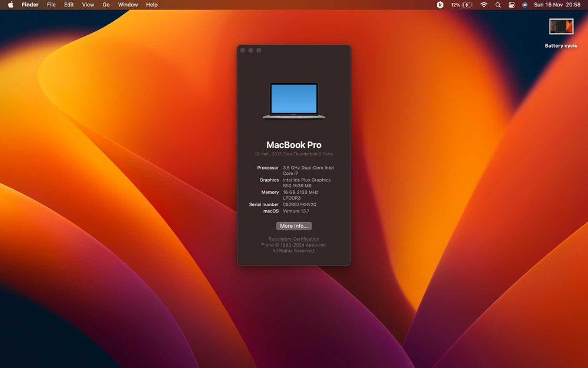Launch Siri from menu bar
The width and height of the screenshot is (588, 368).
pos(524,5)
